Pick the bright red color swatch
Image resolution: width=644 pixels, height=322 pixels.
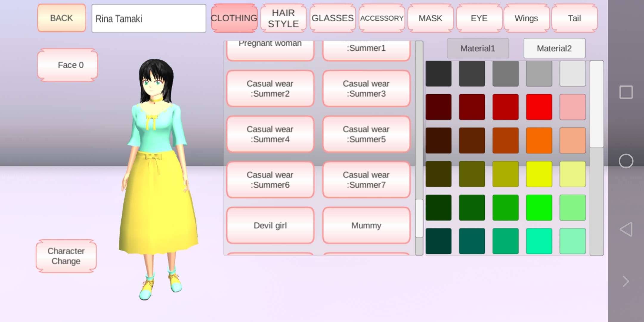539,107
